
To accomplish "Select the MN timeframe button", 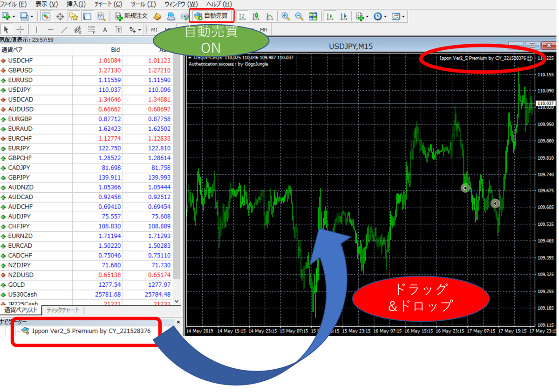I will [264, 30].
